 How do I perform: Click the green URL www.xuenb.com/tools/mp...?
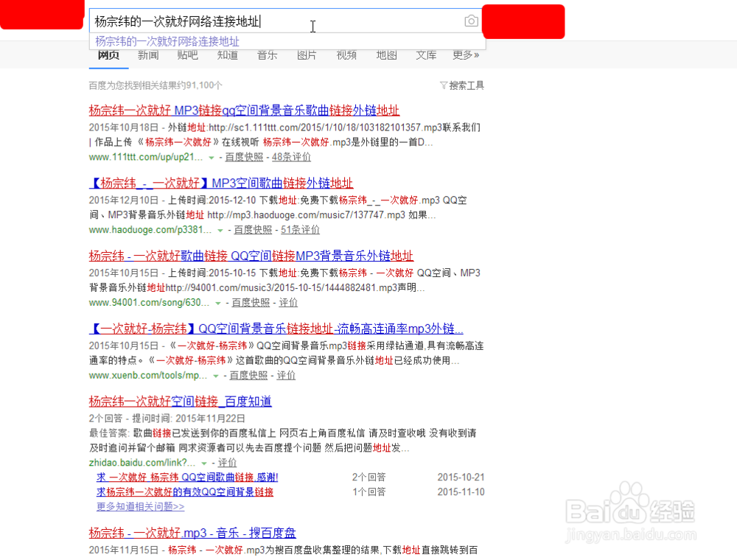(147, 375)
